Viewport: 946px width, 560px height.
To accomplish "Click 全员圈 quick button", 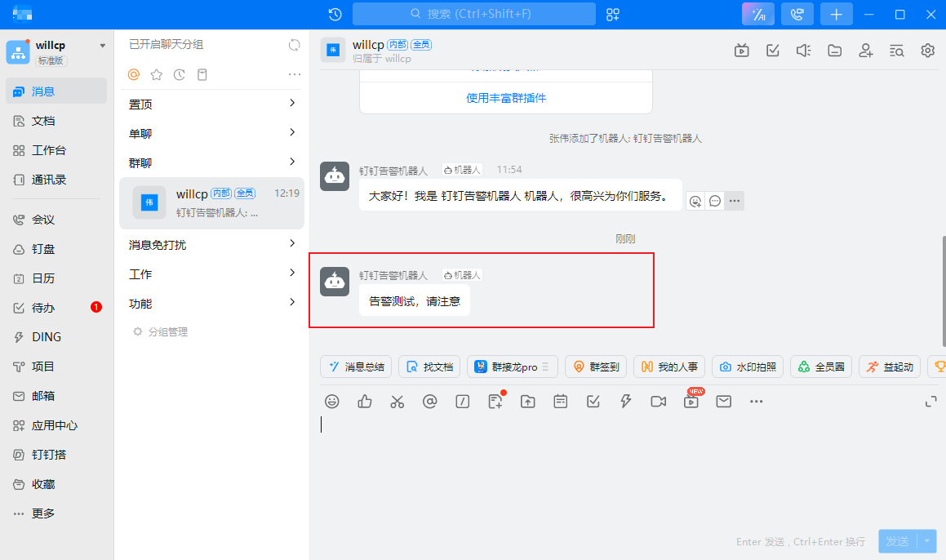I will coord(821,367).
